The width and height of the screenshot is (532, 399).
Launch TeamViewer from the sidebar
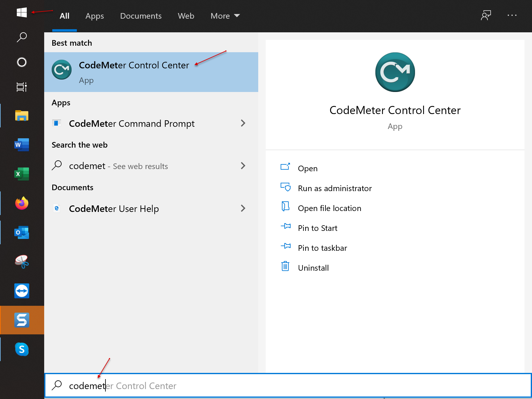tap(21, 291)
